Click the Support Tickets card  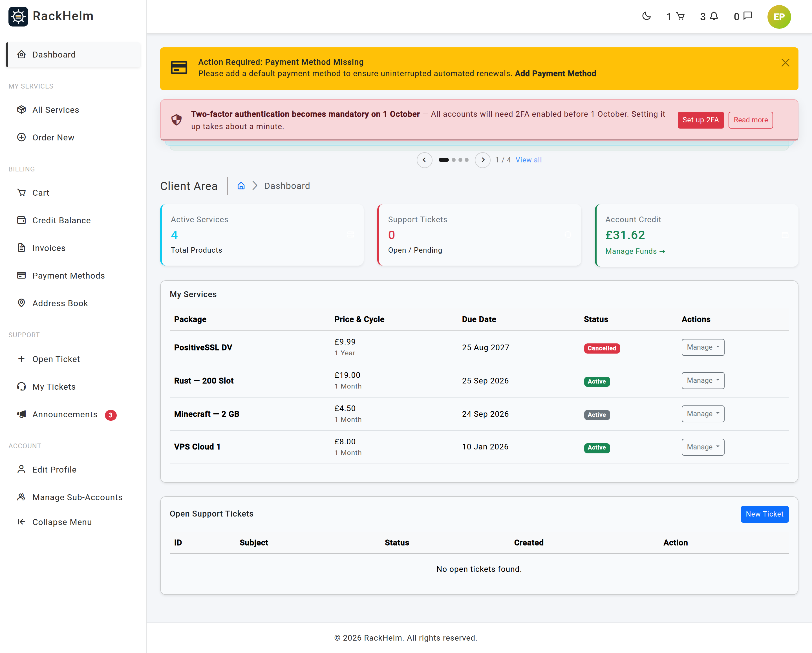[479, 235]
